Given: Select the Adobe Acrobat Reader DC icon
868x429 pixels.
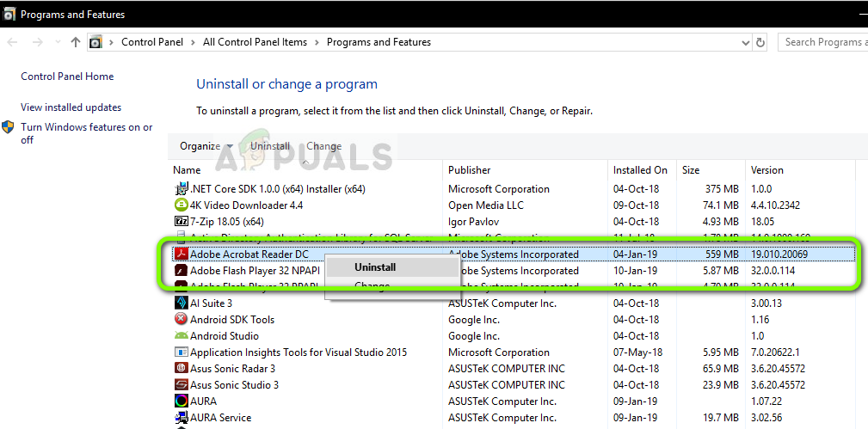Looking at the screenshot, I should (182, 254).
